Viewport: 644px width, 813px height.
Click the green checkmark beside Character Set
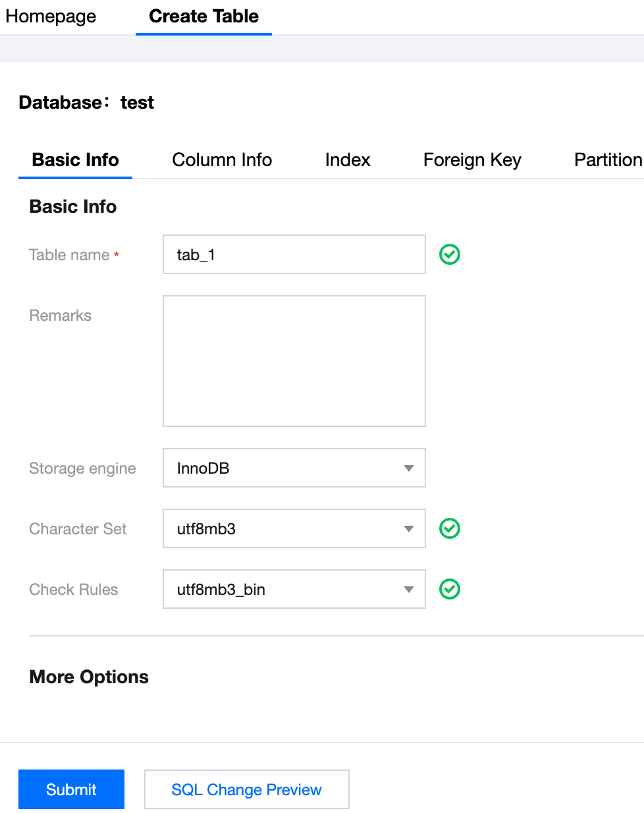pyautogui.click(x=450, y=528)
